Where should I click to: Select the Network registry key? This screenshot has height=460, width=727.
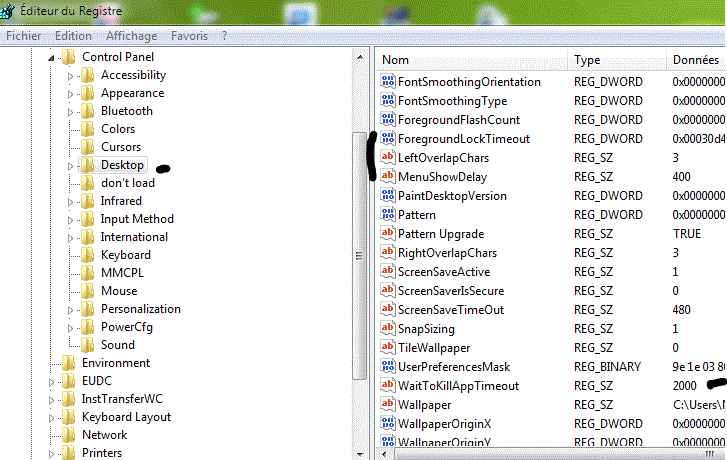(104, 435)
